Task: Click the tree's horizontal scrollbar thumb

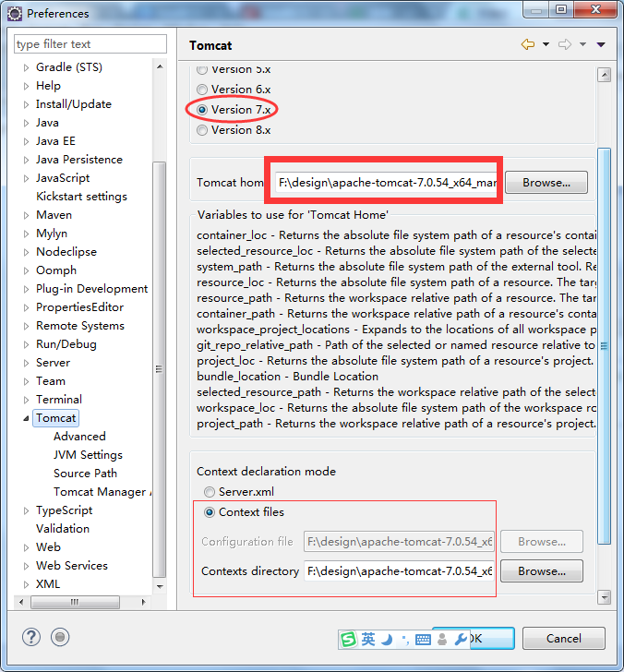Action: coord(75,602)
